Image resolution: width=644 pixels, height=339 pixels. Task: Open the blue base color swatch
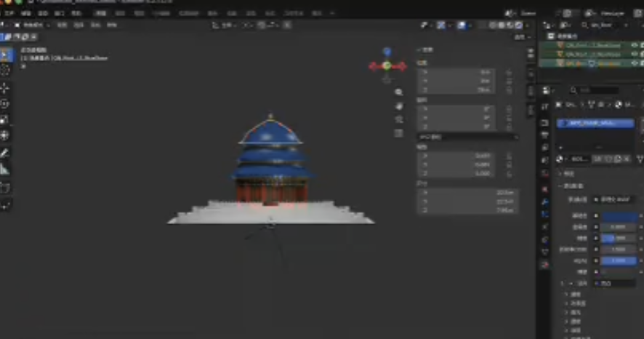pyautogui.click(x=620, y=216)
